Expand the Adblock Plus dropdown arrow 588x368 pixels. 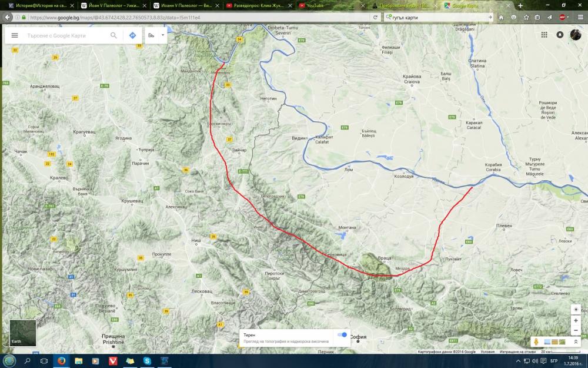[568, 17]
